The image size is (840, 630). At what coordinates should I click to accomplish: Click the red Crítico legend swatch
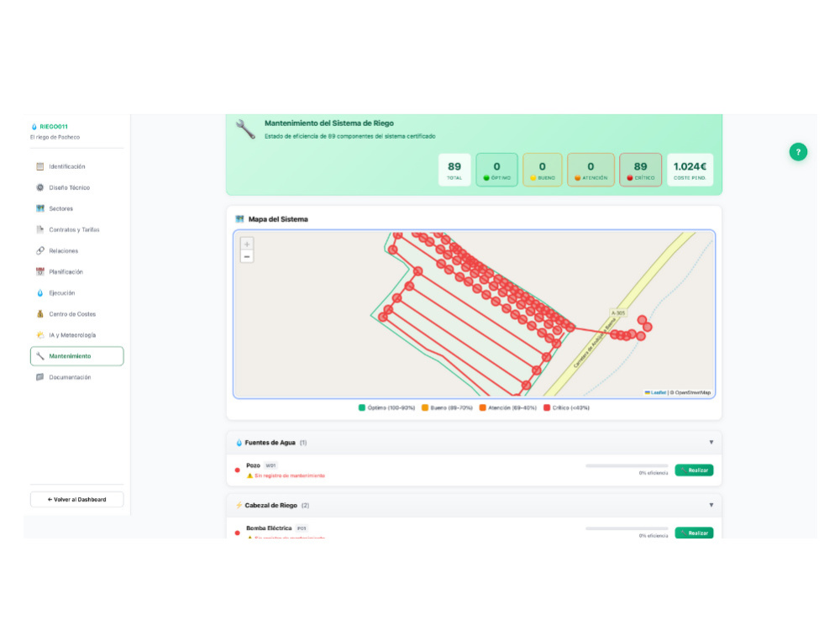click(547, 407)
